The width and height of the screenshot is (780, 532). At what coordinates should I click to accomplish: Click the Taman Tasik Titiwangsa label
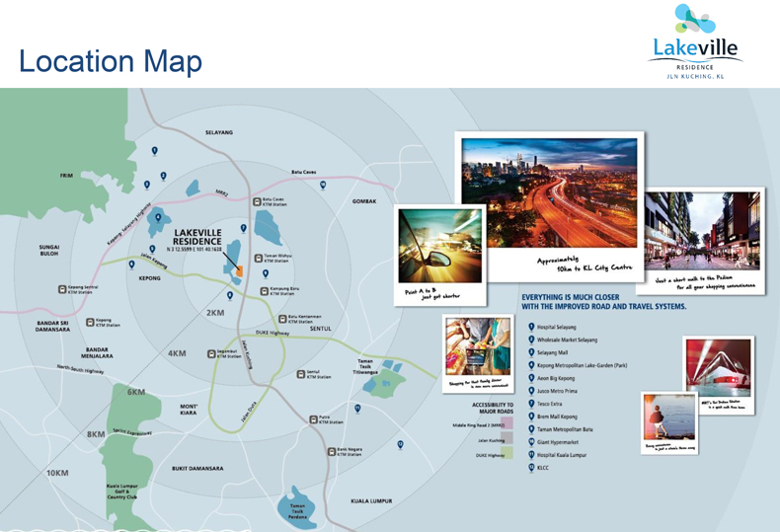coord(365,366)
